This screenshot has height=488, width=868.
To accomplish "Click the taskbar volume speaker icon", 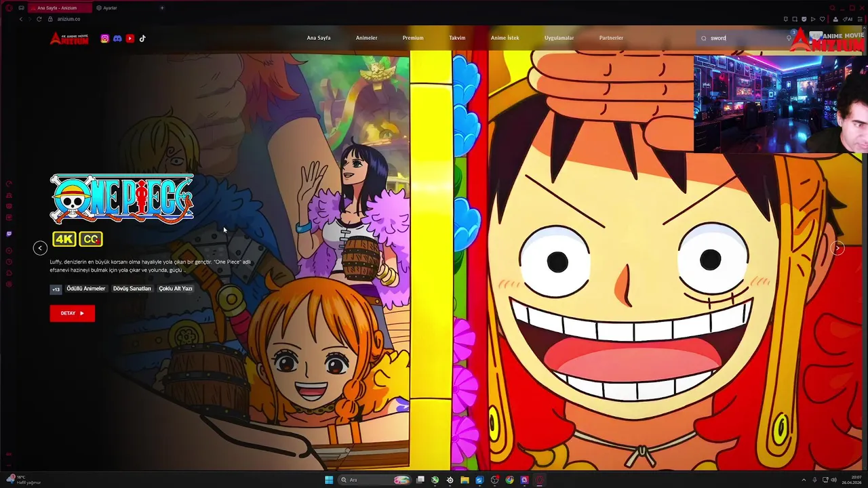I will [834, 480].
